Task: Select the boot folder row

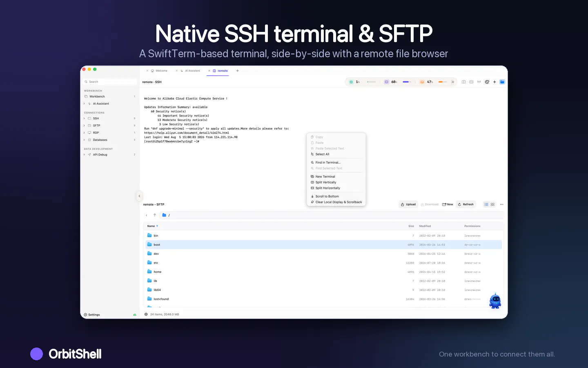Action: [x=323, y=245]
